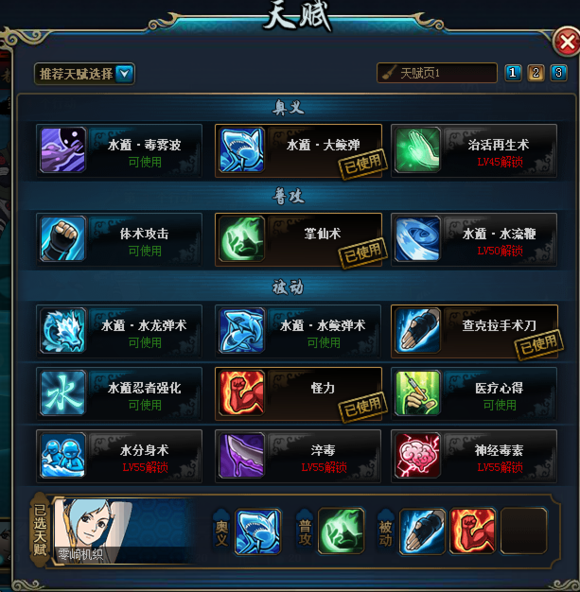Pick the 水遁·水龙弹术 dragon icon
This screenshot has width=580, height=592.
[x=63, y=330]
